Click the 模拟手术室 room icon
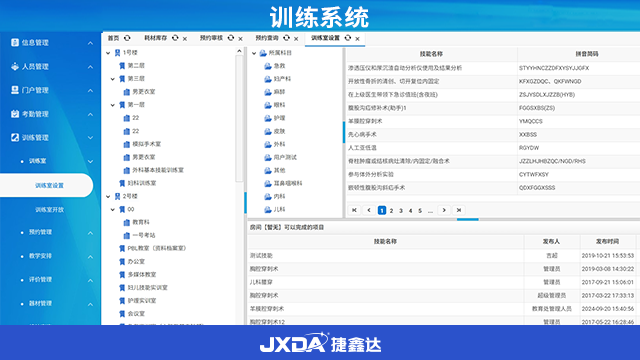This screenshot has height=360, width=640. pyautogui.click(x=127, y=144)
